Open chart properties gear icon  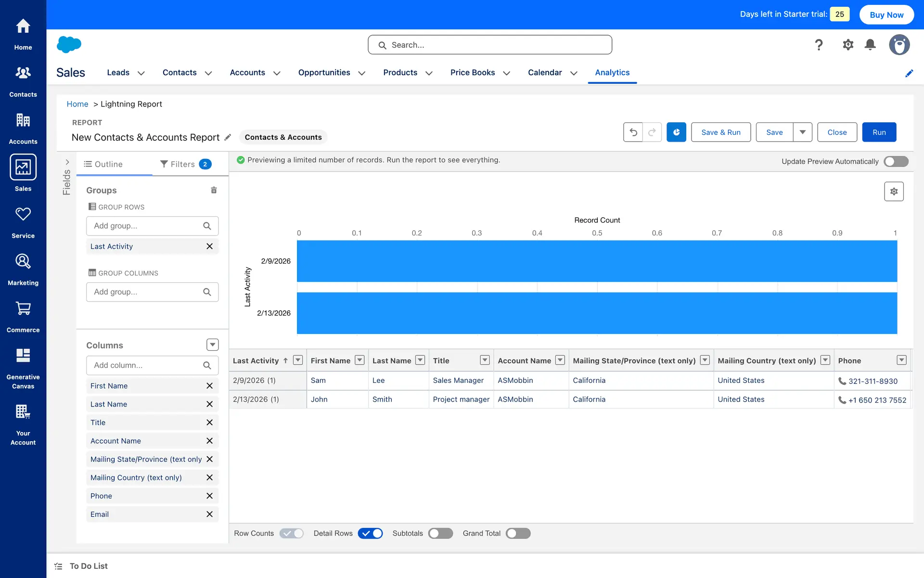[894, 191]
